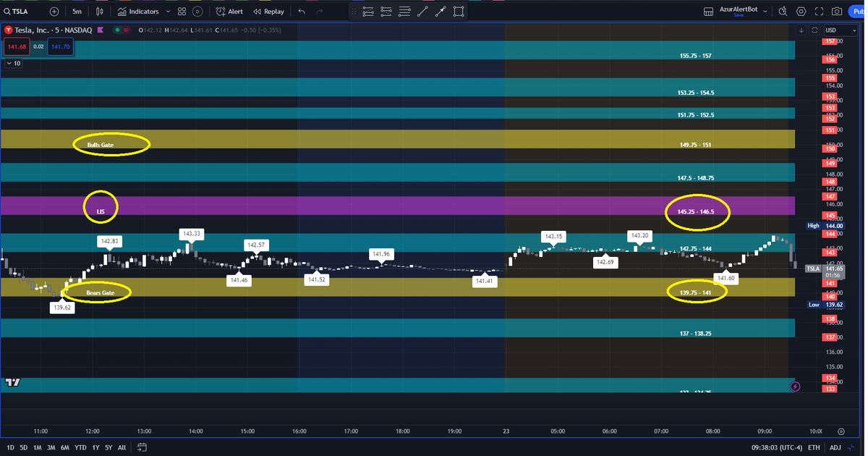Select the rectangle drawing tool

tap(459, 12)
